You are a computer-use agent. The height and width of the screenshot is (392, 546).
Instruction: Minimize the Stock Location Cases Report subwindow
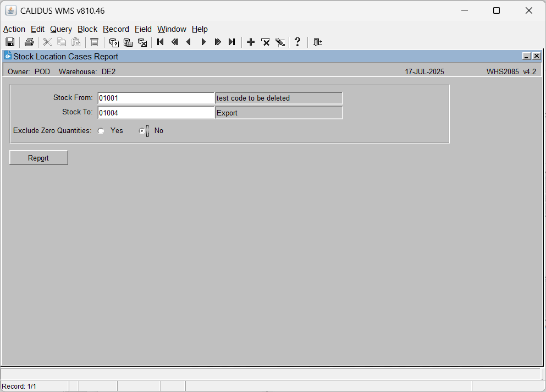click(527, 56)
